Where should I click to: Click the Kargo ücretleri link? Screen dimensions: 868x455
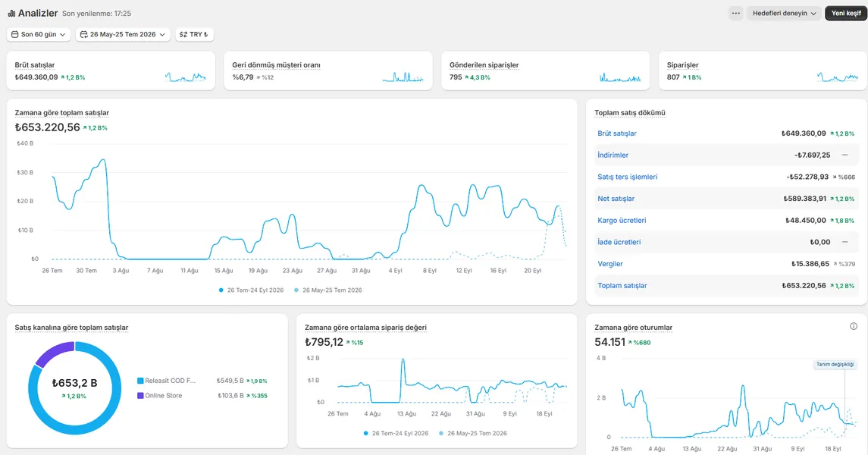click(x=622, y=221)
